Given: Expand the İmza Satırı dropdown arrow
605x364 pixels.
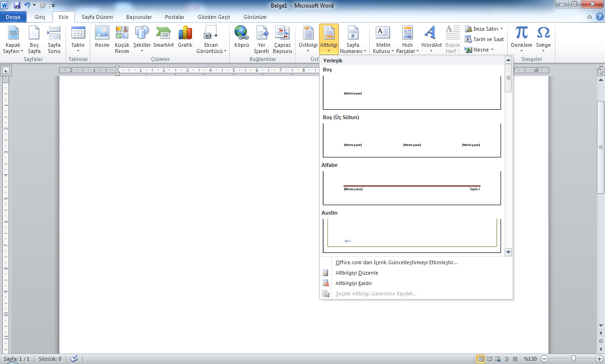Looking at the screenshot, I should 501,29.
